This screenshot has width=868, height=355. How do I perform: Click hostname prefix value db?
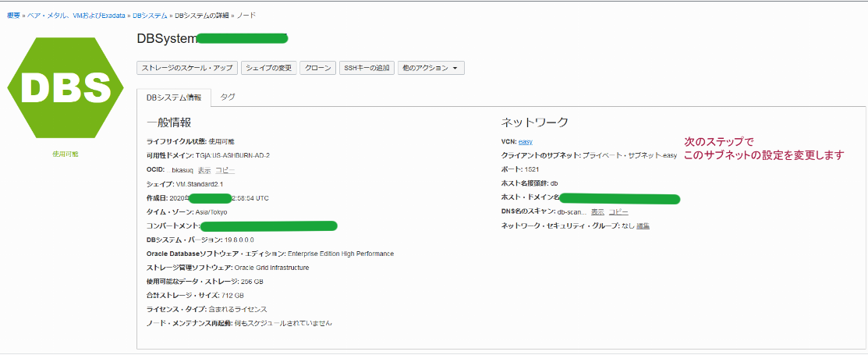tap(554, 183)
